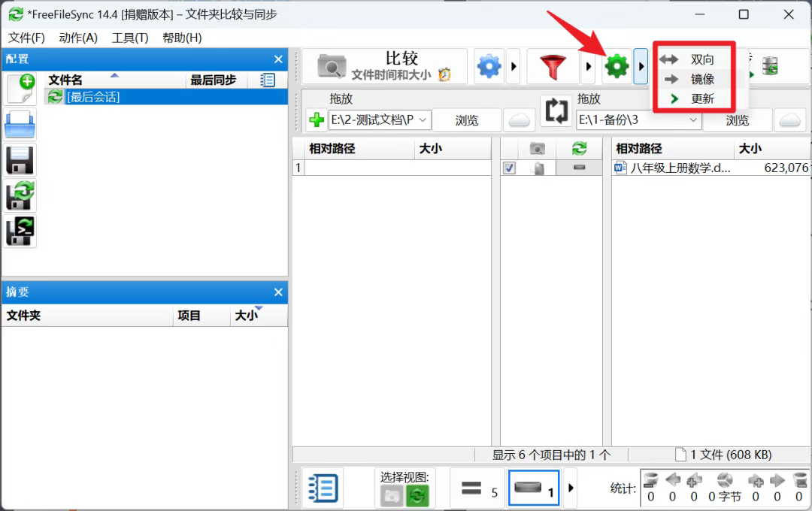812x511 pixels.
Task: Open a saved configuration using the folder icon
Action: click(x=20, y=124)
